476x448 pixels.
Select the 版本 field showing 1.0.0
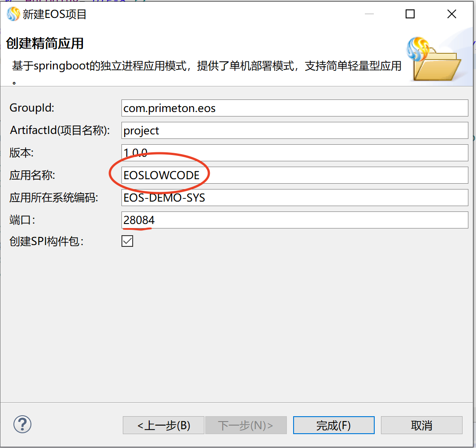[294, 153]
